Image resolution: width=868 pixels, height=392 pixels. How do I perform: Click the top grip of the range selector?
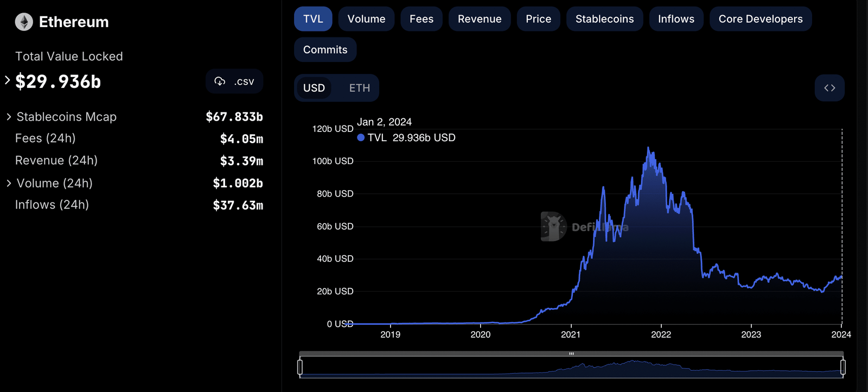[571, 353]
